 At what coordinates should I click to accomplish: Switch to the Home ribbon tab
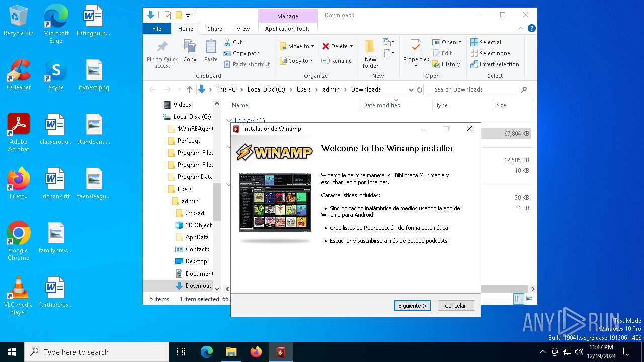[185, 29]
